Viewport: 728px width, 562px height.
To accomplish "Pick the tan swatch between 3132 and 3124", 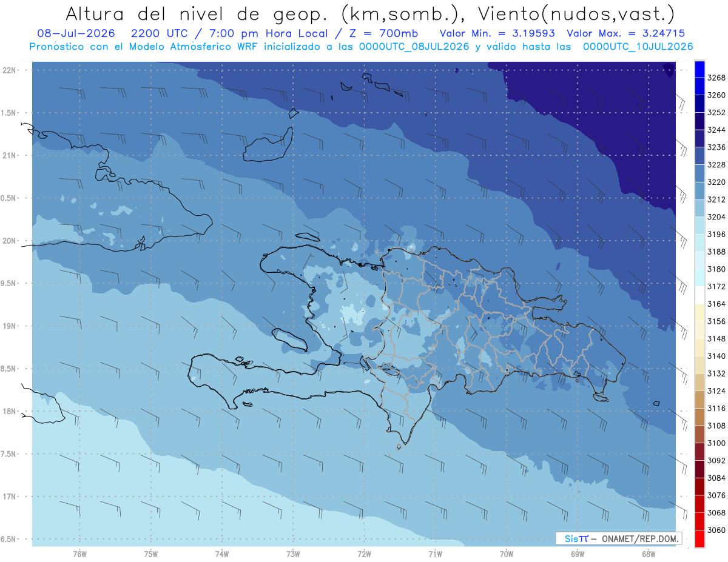I will 699,382.
